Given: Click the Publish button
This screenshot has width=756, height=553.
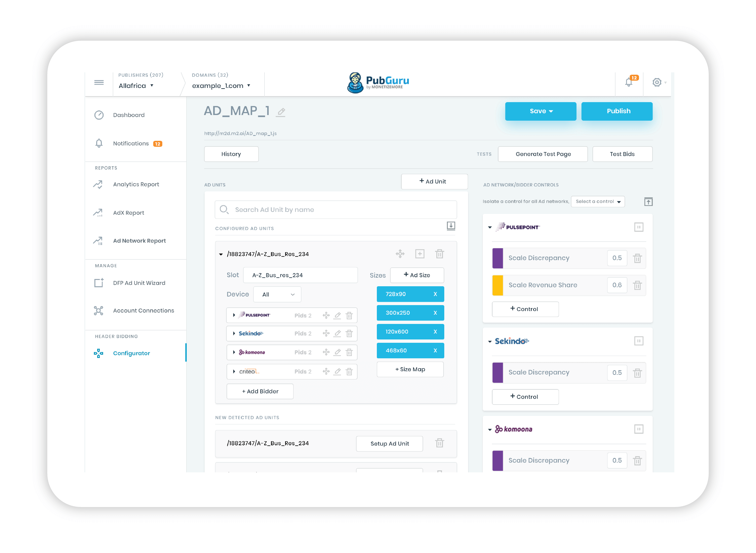Looking at the screenshot, I should pyautogui.click(x=617, y=111).
